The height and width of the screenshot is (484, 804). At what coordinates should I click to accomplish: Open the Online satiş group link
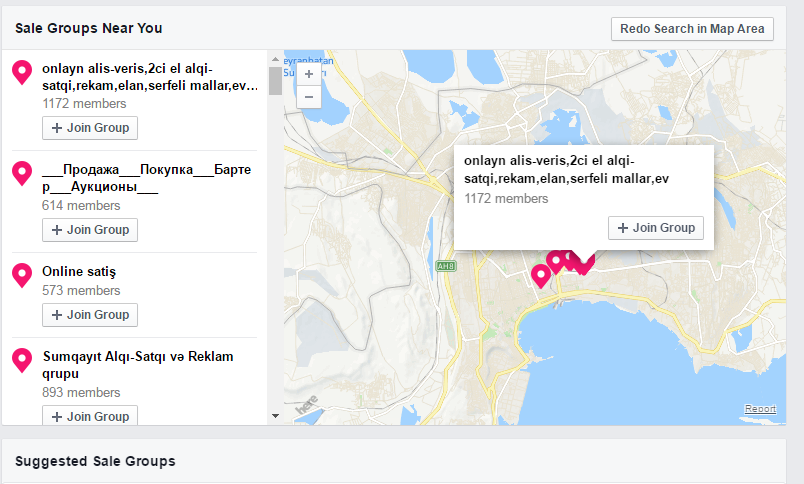79,272
